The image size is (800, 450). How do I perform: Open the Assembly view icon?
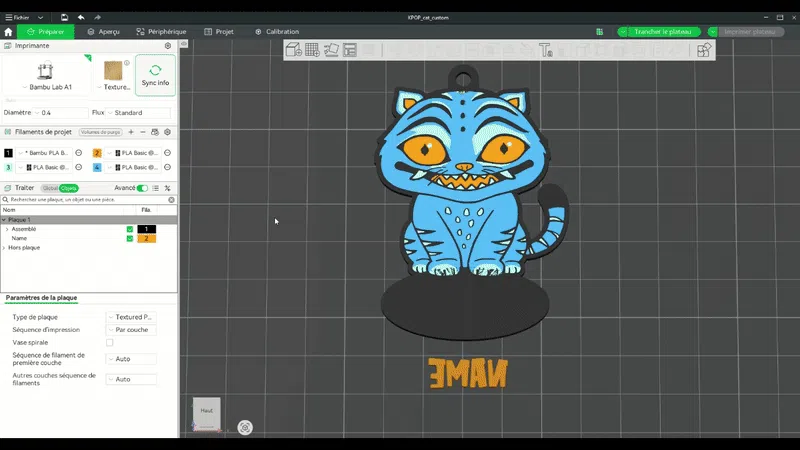(x=704, y=50)
